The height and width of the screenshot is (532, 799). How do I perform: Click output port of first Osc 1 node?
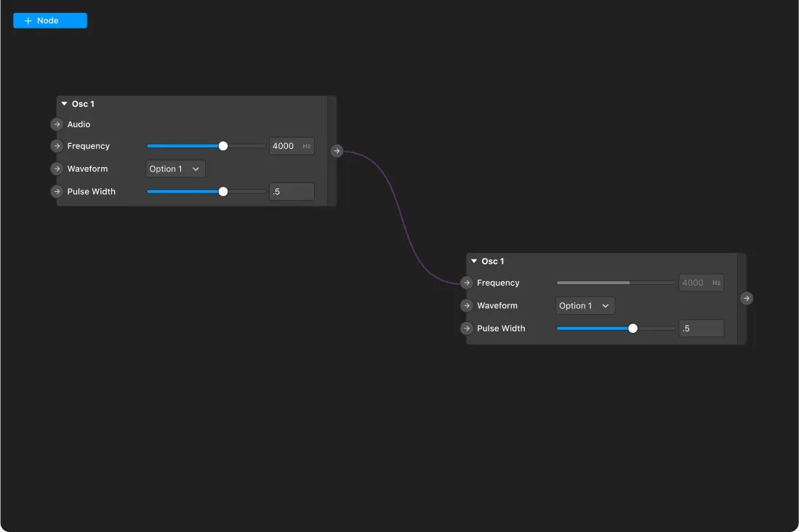click(337, 151)
